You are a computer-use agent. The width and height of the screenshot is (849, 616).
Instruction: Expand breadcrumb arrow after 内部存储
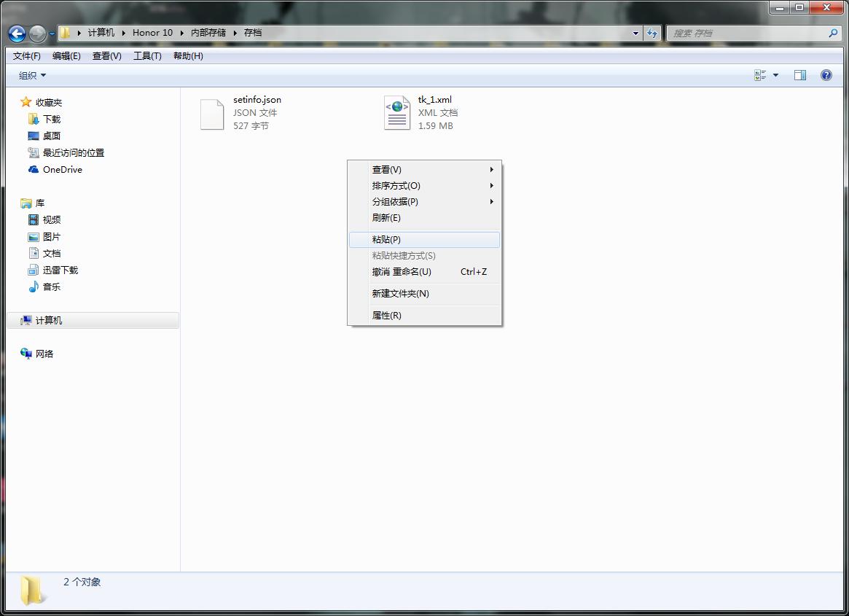(235, 33)
